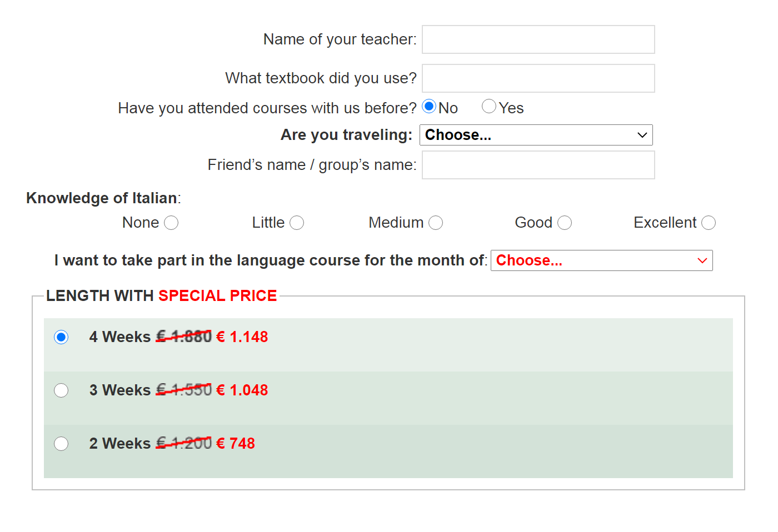The image size is (778, 532).
Task: Select the 4 Weeks course length option
Action: pyautogui.click(x=61, y=337)
